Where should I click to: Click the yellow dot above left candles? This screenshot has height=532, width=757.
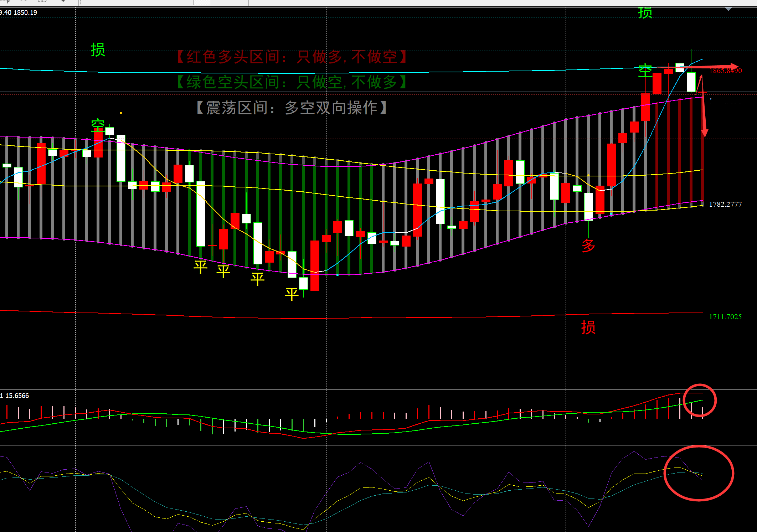coord(121,113)
